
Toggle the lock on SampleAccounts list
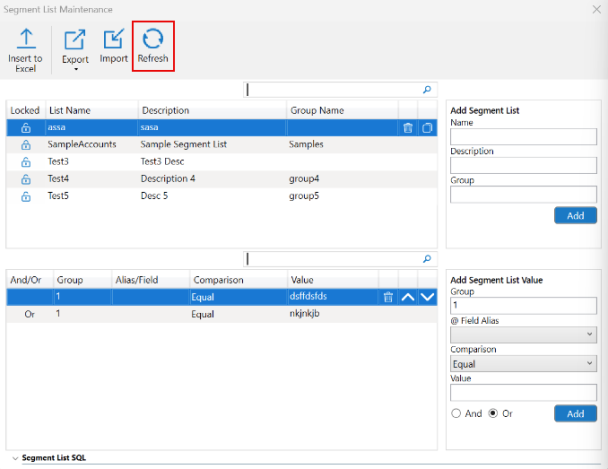pyautogui.click(x=26, y=145)
